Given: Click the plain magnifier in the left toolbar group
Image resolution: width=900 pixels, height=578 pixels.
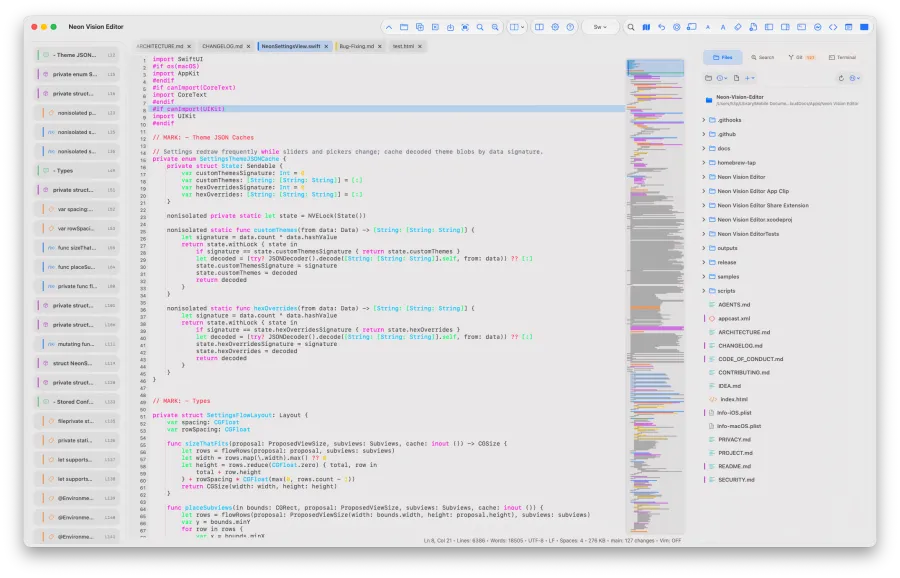Looking at the screenshot, I should tap(480, 27).
